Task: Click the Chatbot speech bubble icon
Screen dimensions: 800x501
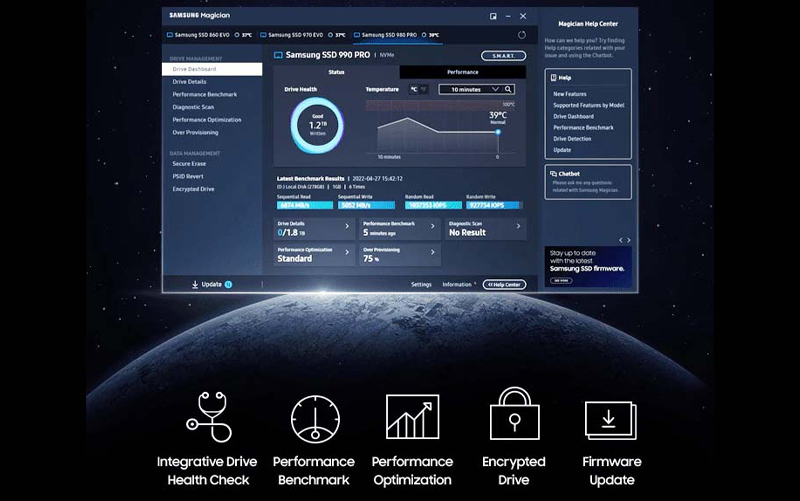Action: click(x=553, y=172)
